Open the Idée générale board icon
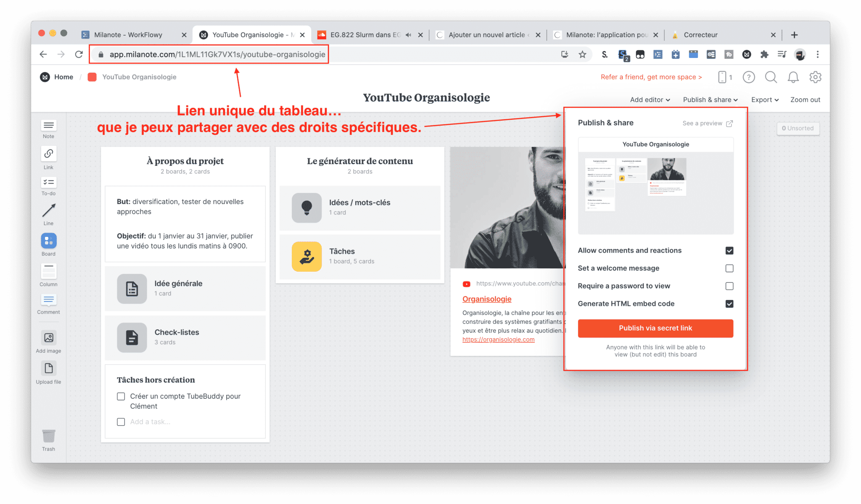This screenshot has width=861, height=504. pyautogui.click(x=132, y=289)
